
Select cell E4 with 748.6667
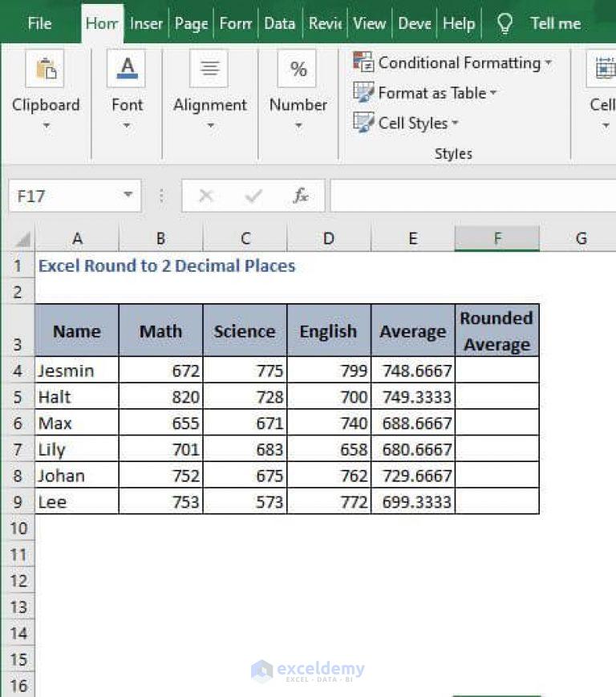tap(413, 371)
